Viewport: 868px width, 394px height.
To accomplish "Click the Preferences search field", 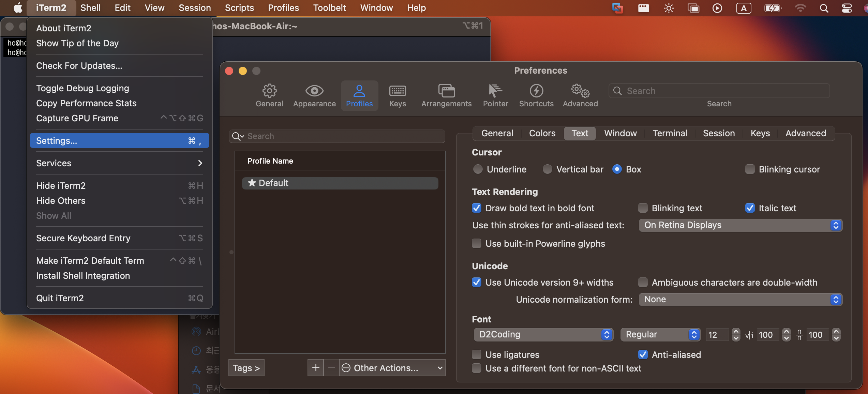I will point(719,91).
